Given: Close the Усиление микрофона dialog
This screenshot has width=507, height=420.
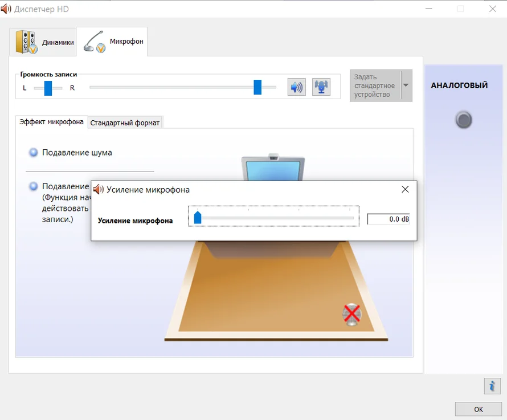Looking at the screenshot, I should click(x=405, y=189).
